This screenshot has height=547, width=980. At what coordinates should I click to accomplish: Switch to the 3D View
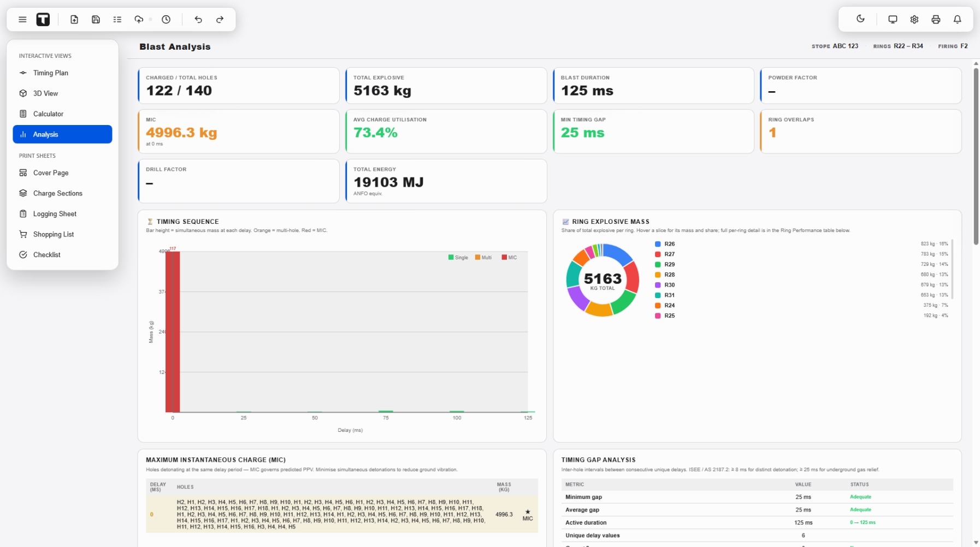(x=62, y=93)
